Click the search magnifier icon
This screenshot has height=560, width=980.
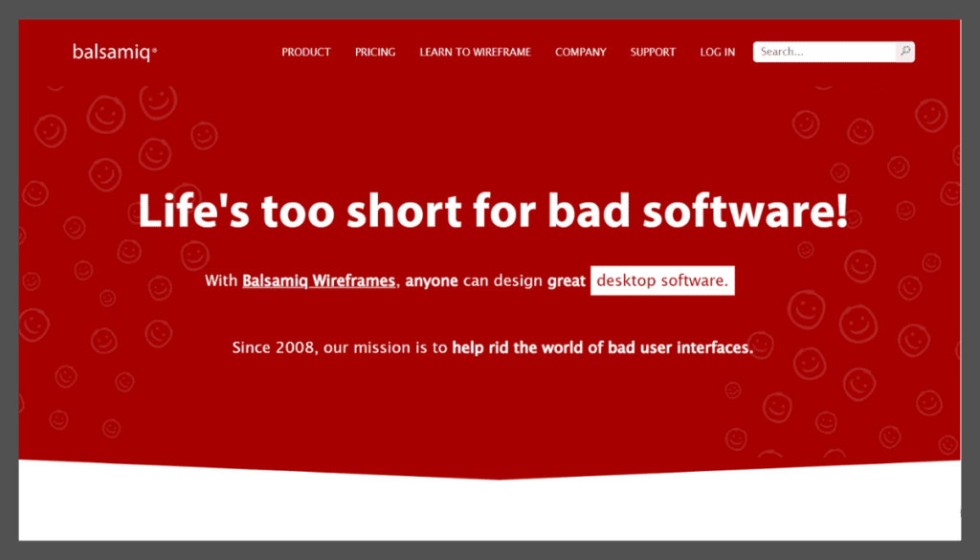click(905, 52)
